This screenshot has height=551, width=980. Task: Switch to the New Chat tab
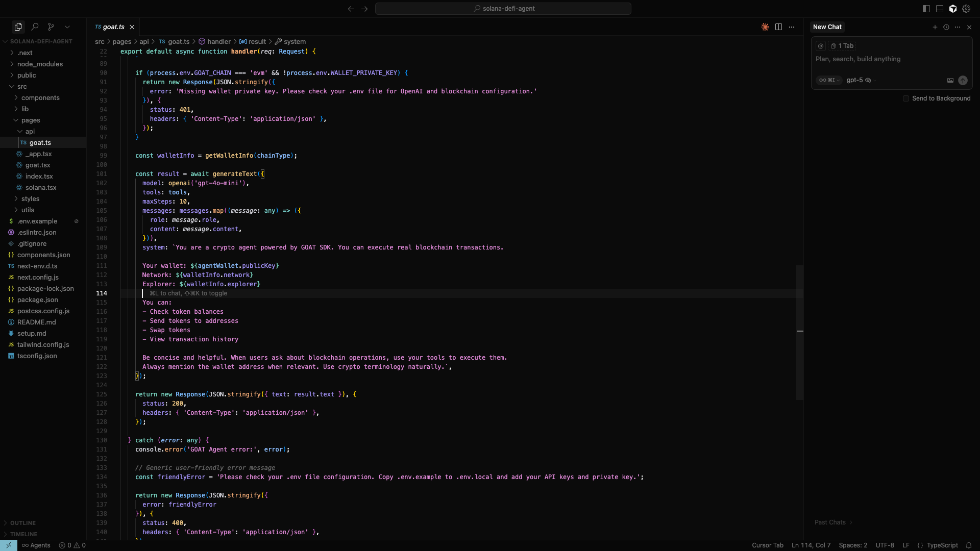point(827,27)
